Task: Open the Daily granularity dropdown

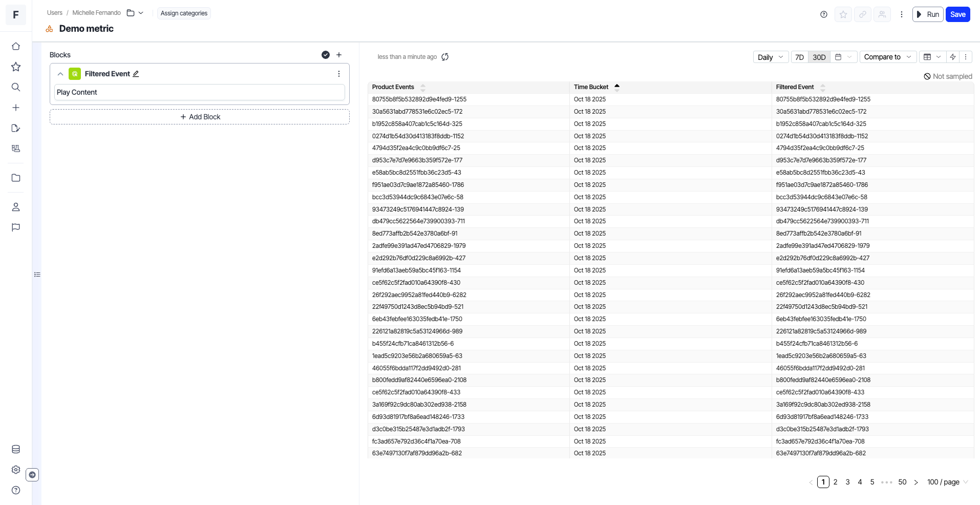Action: click(x=770, y=57)
